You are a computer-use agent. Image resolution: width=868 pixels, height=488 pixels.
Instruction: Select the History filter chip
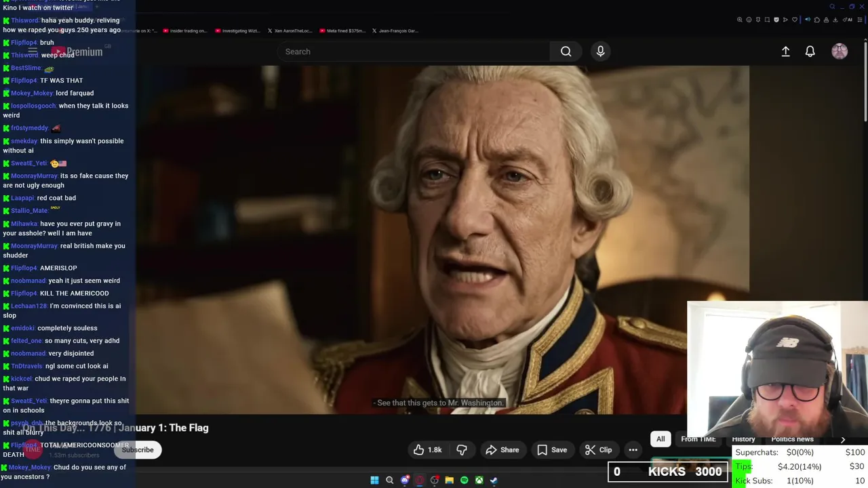(743, 439)
